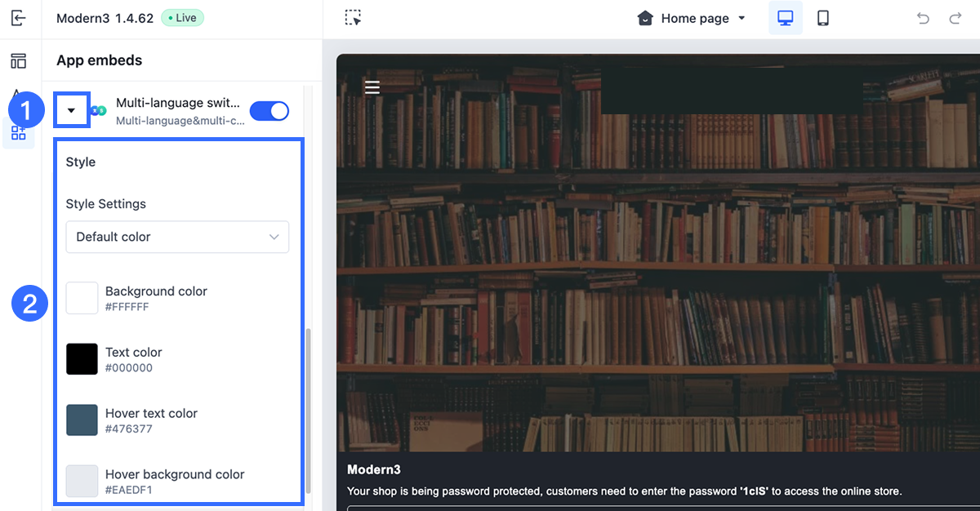This screenshot has height=511, width=980.
Task: Click the Style Settings label
Action: (106, 204)
